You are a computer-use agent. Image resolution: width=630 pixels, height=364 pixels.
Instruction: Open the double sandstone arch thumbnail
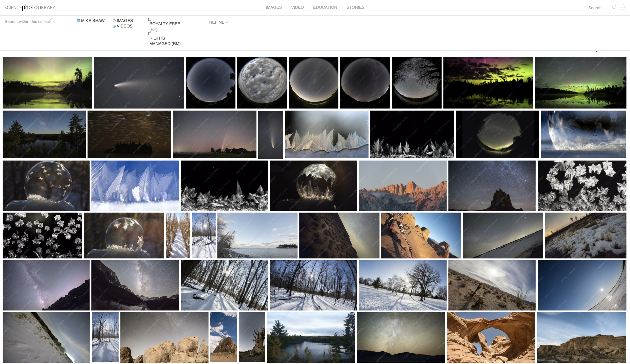click(x=490, y=337)
